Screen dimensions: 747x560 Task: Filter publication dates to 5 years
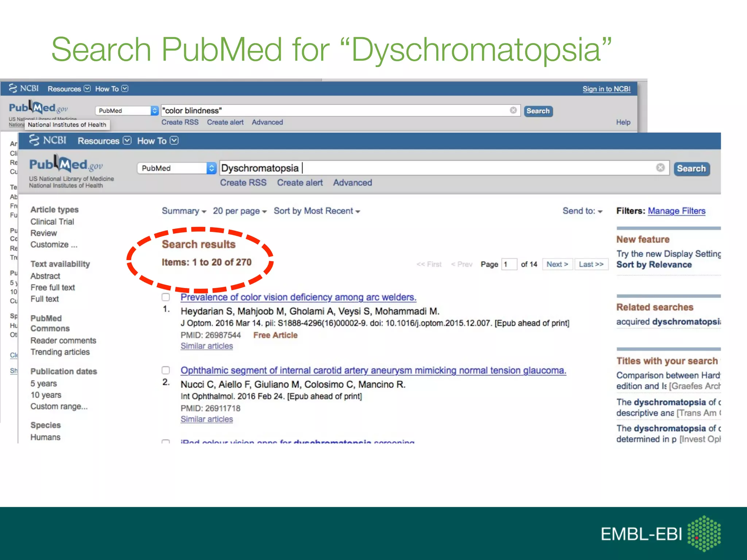pyautogui.click(x=44, y=384)
